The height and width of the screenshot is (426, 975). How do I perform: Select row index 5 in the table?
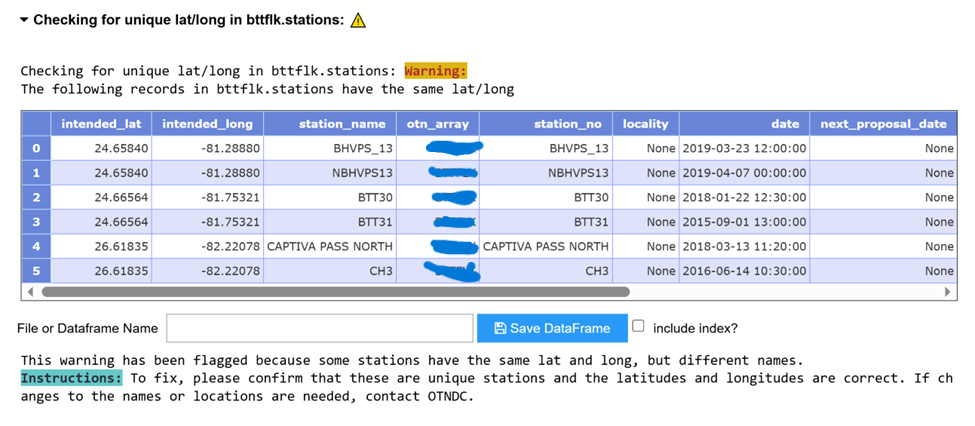coord(36,271)
